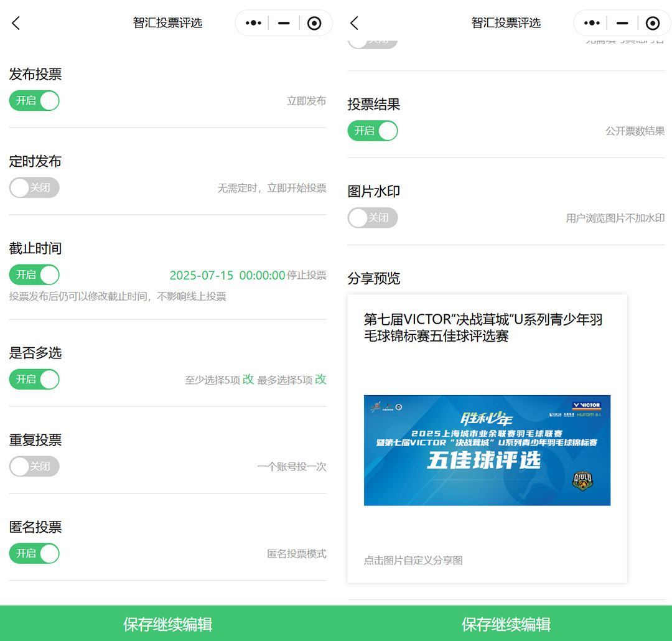Enable the 图片水印 switch
The width and height of the screenshot is (672, 641).
(373, 217)
